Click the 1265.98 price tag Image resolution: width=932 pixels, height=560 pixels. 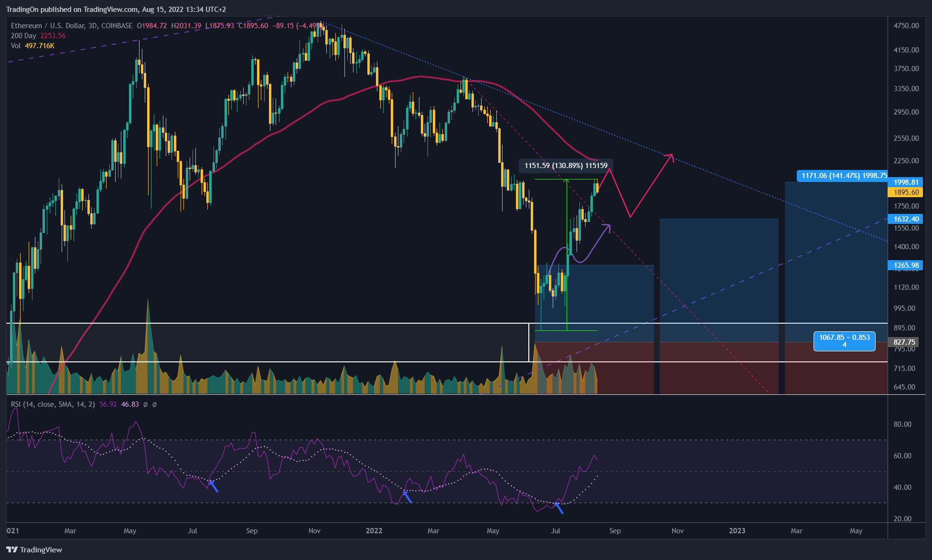(906, 265)
